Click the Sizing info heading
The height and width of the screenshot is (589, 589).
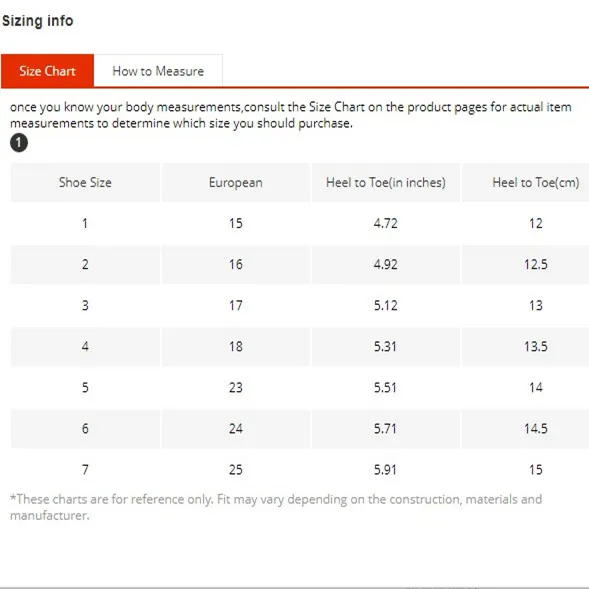click(38, 21)
